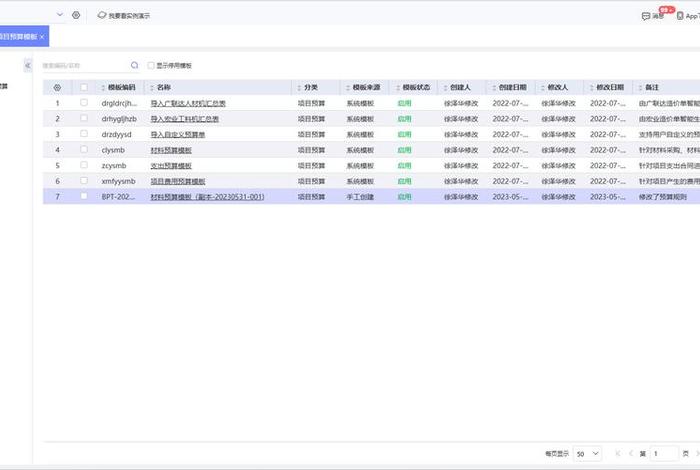The width and height of the screenshot is (700, 470).
Task: Select the checkbox for row 7 BPT-202
Action: [84, 197]
